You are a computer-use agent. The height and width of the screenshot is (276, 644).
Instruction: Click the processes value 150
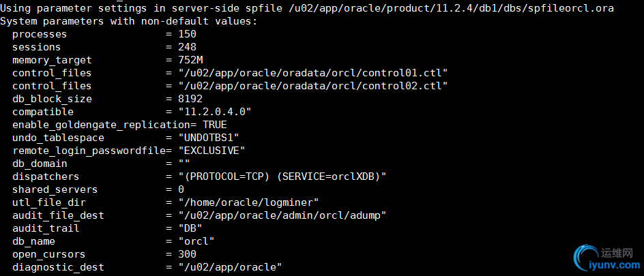187,33
